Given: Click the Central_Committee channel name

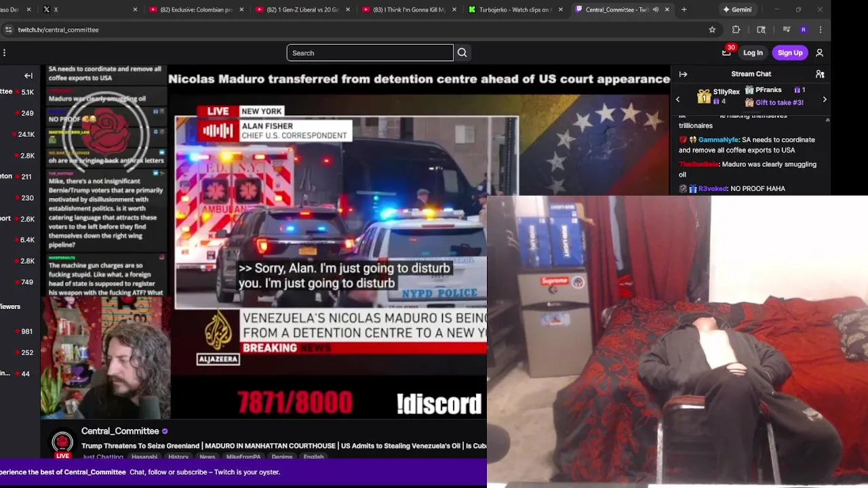Looking at the screenshot, I should click(120, 431).
